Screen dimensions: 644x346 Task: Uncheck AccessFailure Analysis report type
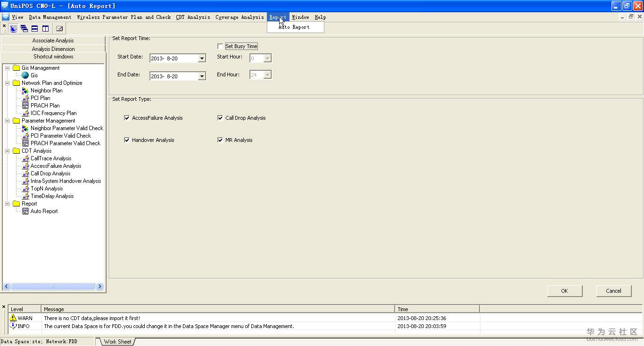127,118
